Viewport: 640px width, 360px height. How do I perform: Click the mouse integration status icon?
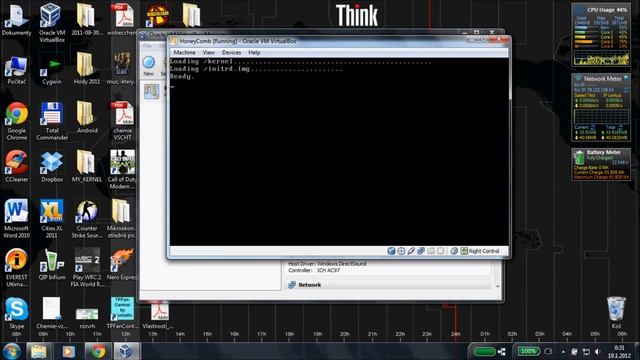(x=454, y=251)
